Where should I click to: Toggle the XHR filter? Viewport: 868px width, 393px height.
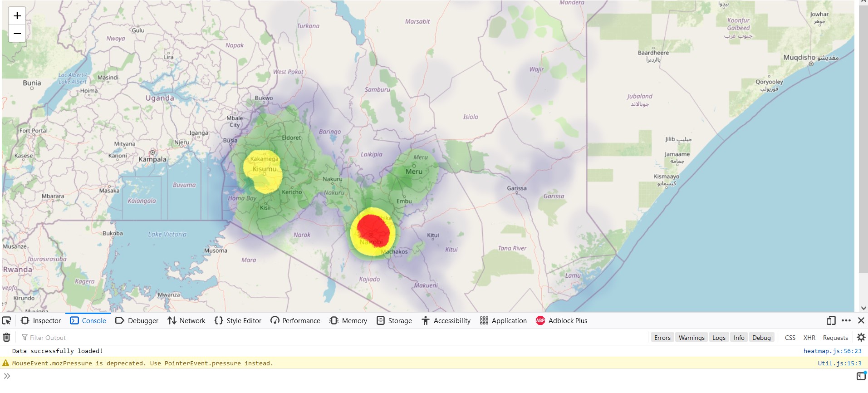click(809, 338)
